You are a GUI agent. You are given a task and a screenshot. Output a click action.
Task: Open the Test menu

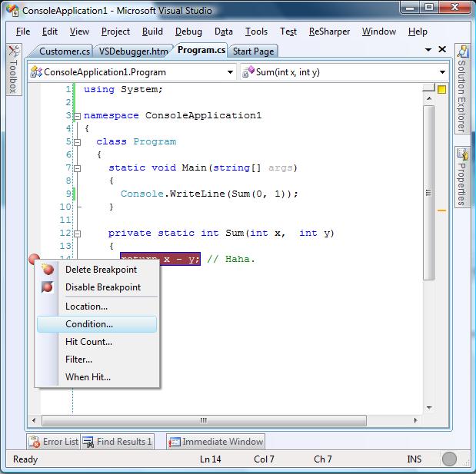(x=288, y=31)
